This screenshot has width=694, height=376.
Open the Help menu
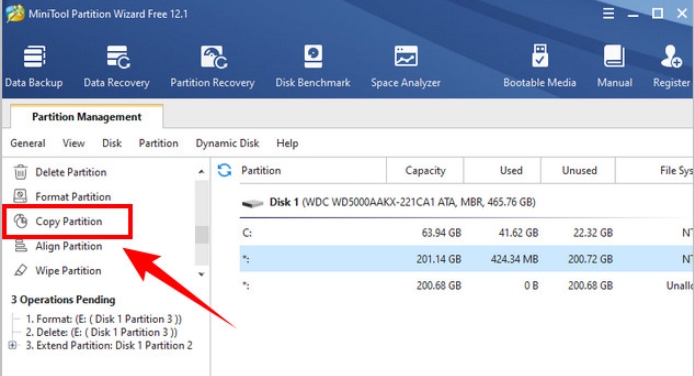(x=287, y=143)
